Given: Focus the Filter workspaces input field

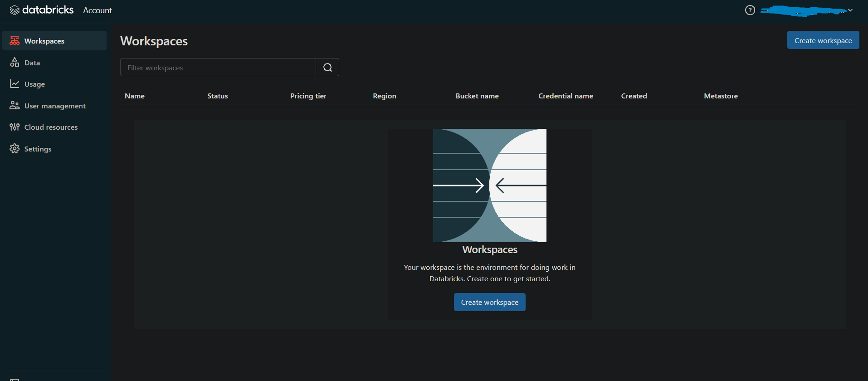Looking at the screenshot, I should [x=218, y=68].
